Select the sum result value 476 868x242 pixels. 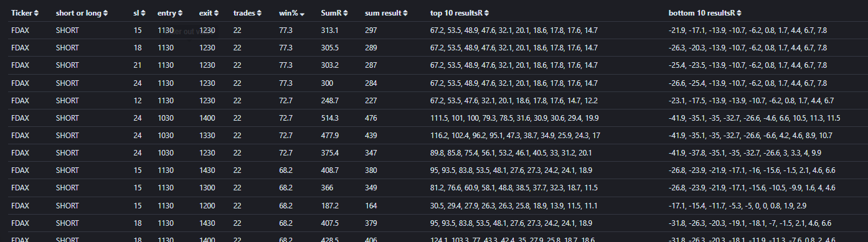[371, 118]
